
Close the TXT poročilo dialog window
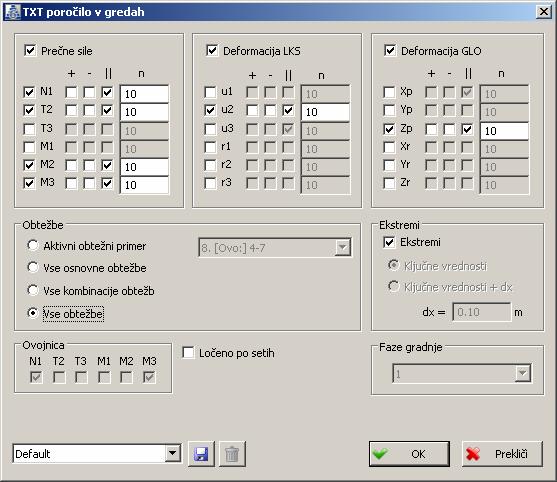pyautogui.click(x=544, y=12)
